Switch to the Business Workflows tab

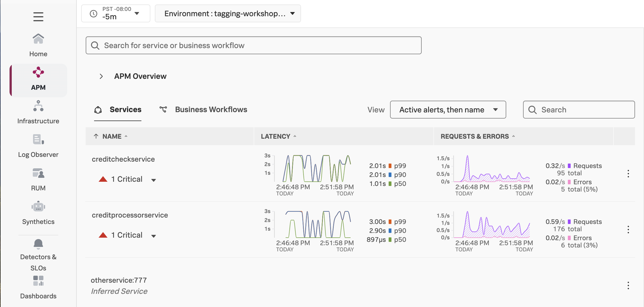point(211,110)
